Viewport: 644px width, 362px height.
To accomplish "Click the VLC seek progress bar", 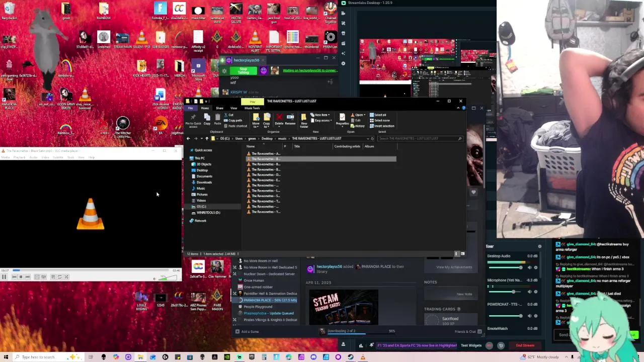I will coord(91,270).
